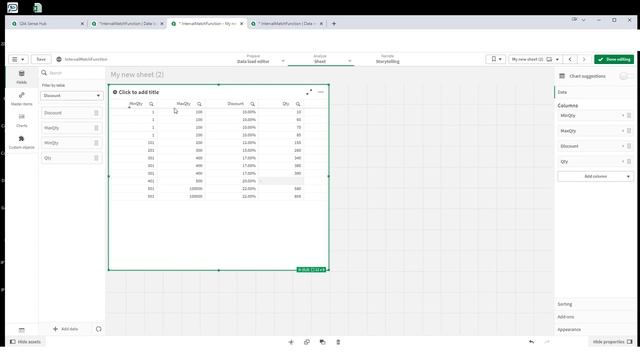Open the Fields assets panel
This screenshot has width=640, height=360.
(x=22, y=77)
